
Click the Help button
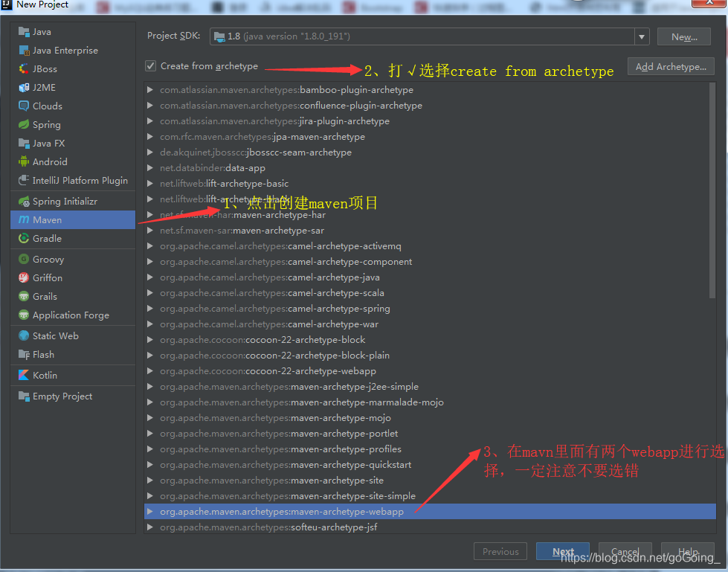tap(688, 552)
